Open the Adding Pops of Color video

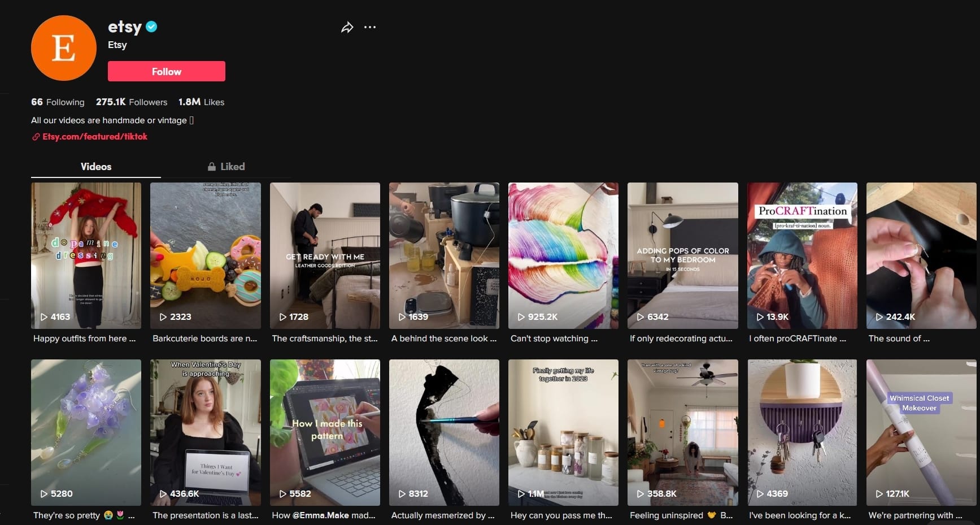[683, 255]
